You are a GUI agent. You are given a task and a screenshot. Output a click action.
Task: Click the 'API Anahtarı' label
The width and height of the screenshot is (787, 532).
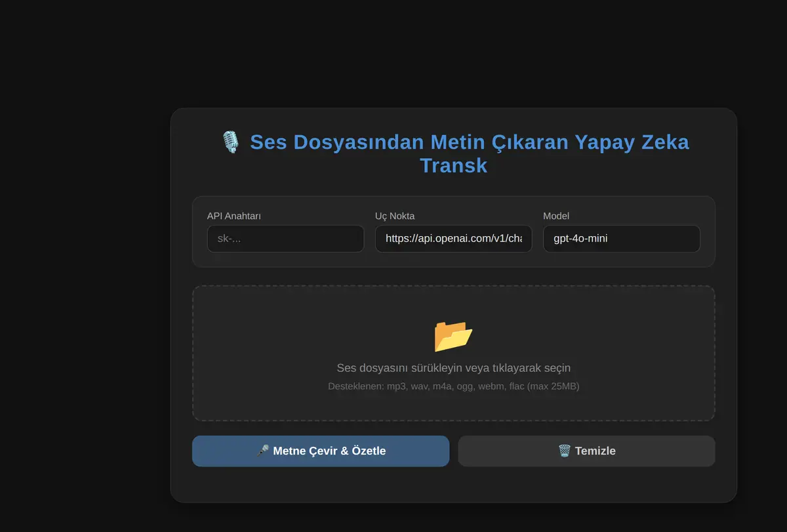[x=234, y=216]
